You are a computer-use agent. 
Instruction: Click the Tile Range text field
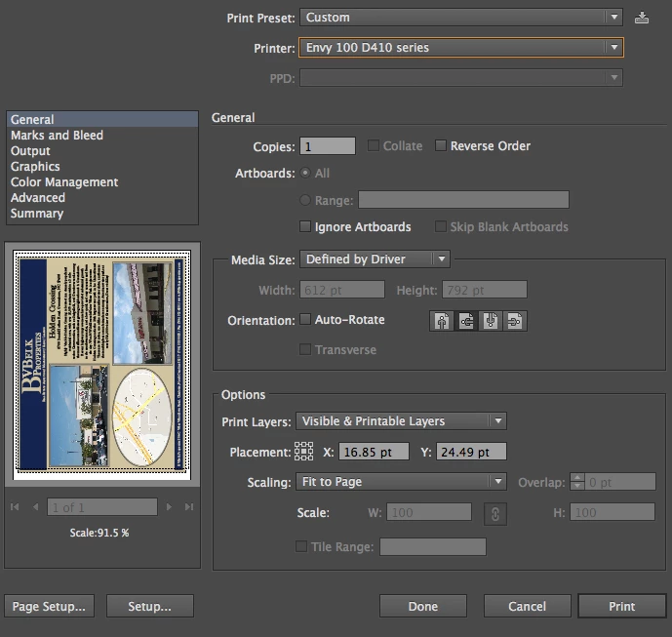tap(433, 546)
